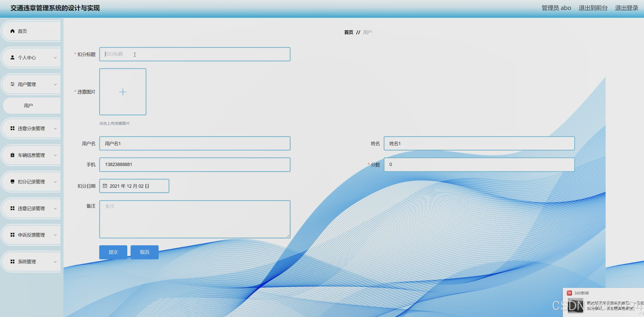
Task: Click the person icon beside 个人中心
Action: click(12, 58)
